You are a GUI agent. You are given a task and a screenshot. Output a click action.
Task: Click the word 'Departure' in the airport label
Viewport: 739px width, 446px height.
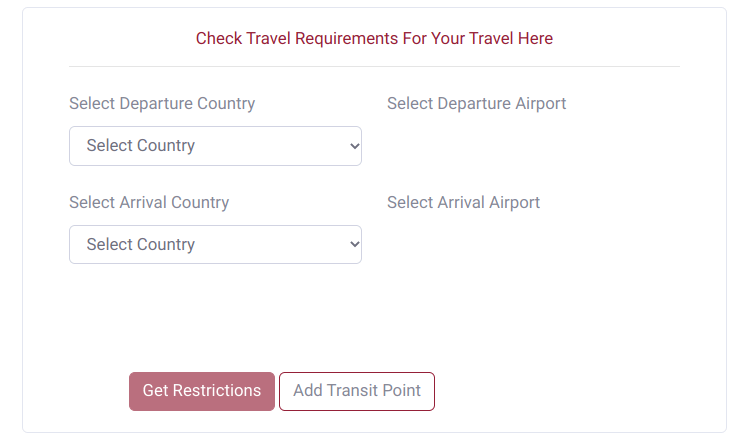tap(475, 104)
